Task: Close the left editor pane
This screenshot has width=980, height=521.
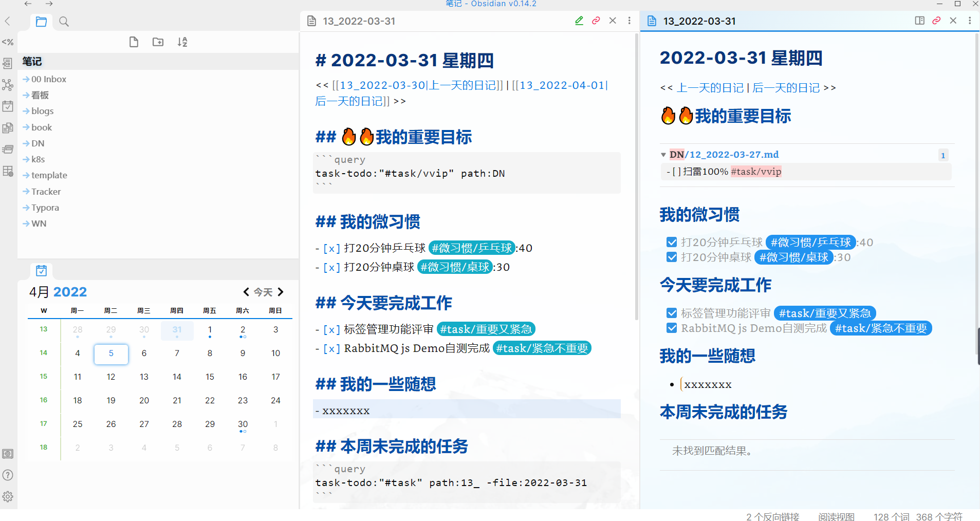Action: click(x=613, y=21)
